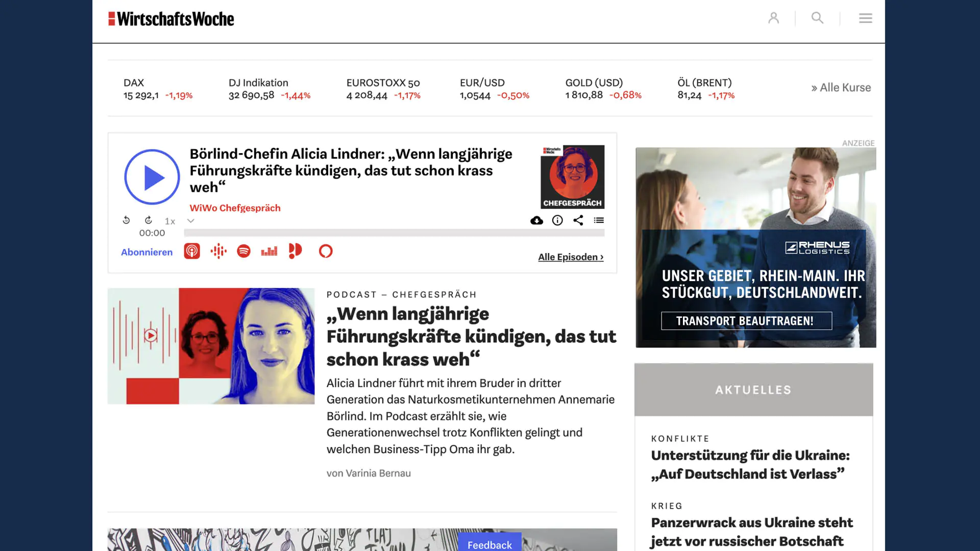Viewport: 980px width, 551px height.
Task: Open the DAX quote
Action: (158, 89)
